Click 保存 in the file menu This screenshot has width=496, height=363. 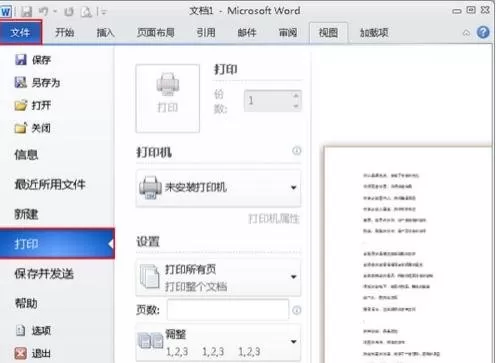tap(41, 60)
